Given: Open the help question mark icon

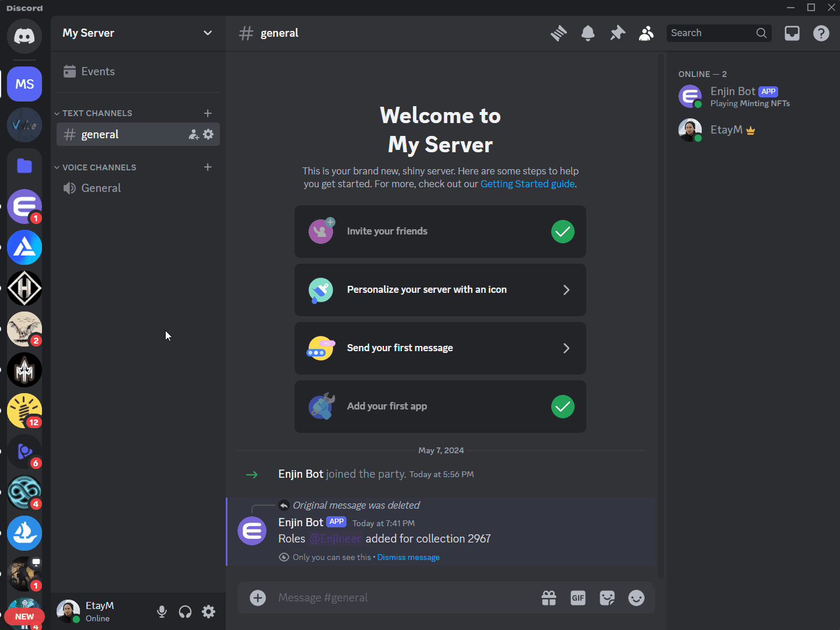Looking at the screenshot, I should tap(821, 33).
